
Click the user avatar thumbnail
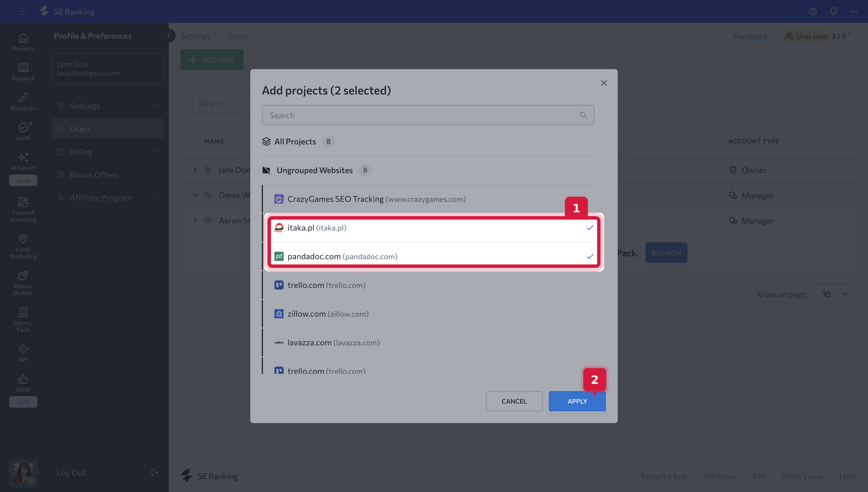point(23,472)
